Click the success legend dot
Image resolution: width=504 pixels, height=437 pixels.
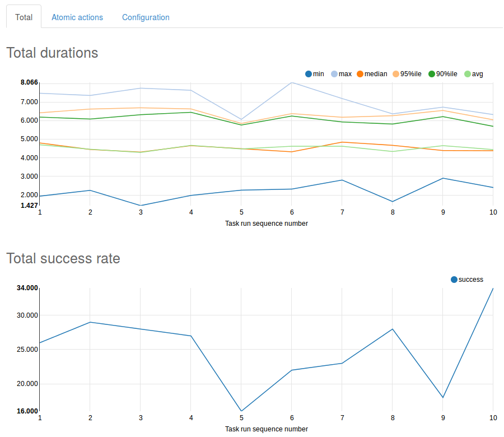452,278
